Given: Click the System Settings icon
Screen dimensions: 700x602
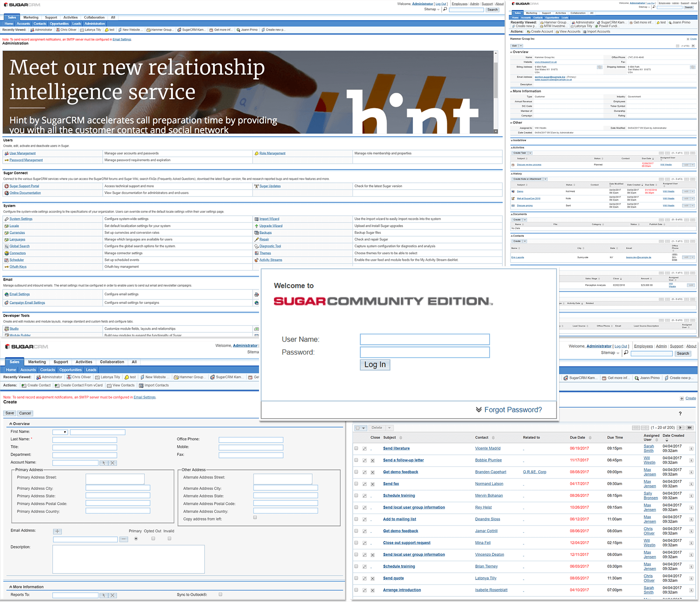Looking at the screenshot, I should (x=7, y=219).
